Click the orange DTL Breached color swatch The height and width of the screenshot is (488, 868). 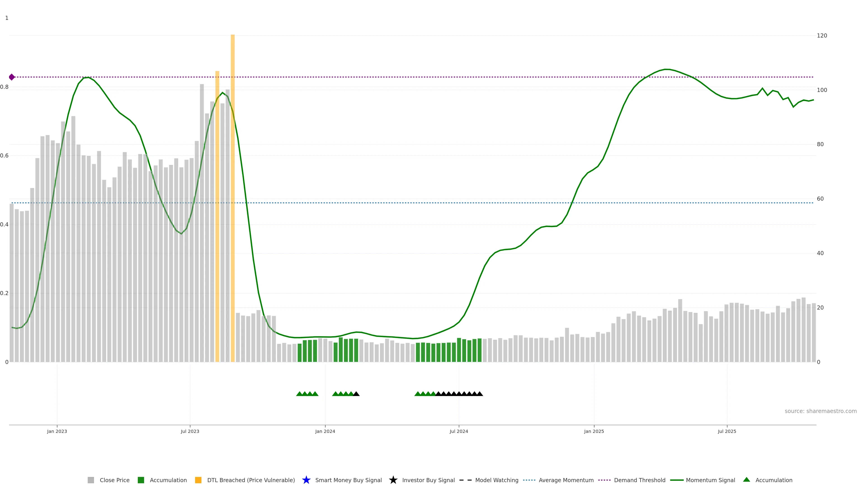pyautogui.click(x=198, y=480)
